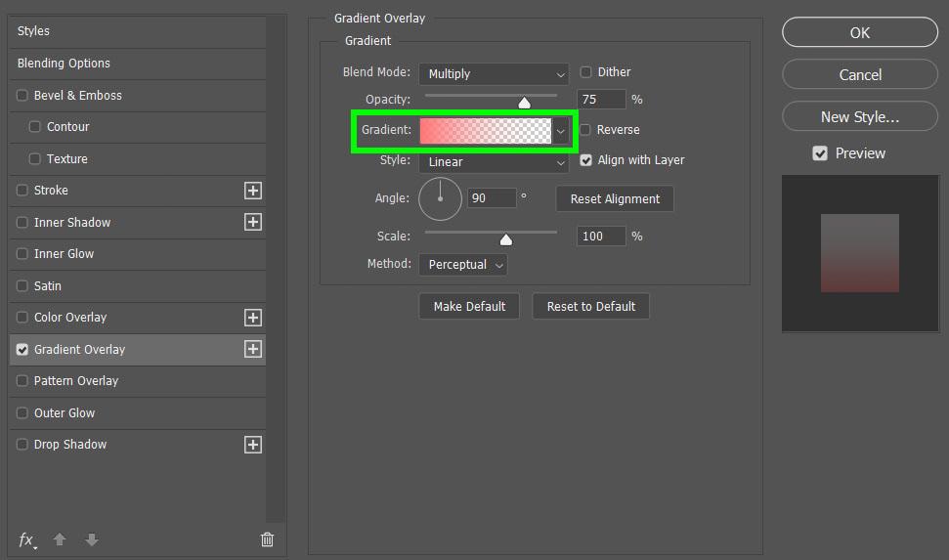This screenshot has width=949, height=560.
Task: Click the red-to-transparent gradient swatch
Action: click(x=486, y=131)
